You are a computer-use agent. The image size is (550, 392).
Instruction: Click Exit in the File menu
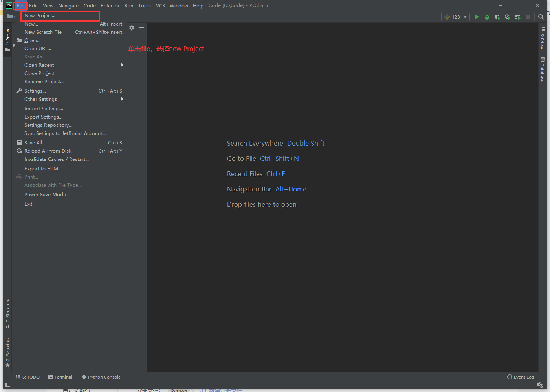tap(71, 204)
